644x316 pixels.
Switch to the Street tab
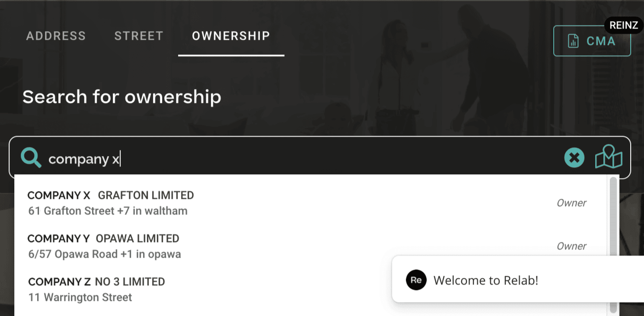(x=139, y=36)
